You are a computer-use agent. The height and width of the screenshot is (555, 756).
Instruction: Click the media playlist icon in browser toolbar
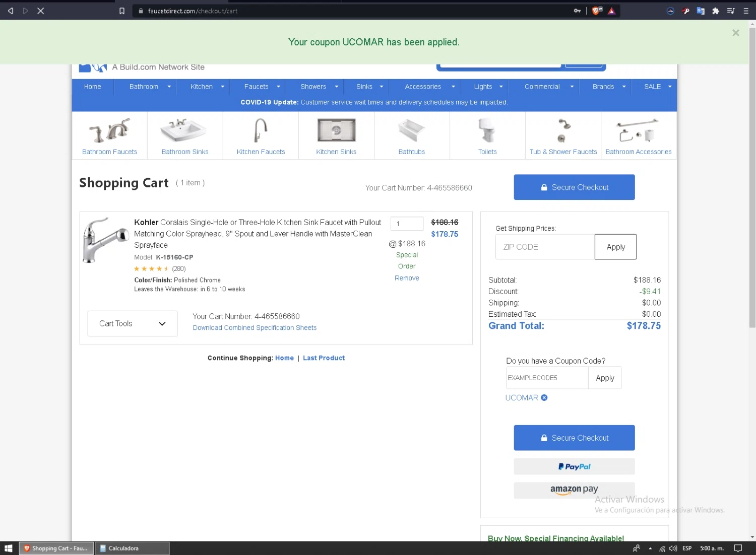(731, 11)
